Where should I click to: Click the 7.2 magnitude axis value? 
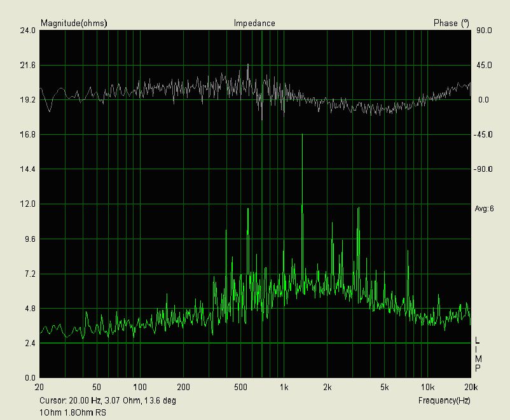[30, 274]
